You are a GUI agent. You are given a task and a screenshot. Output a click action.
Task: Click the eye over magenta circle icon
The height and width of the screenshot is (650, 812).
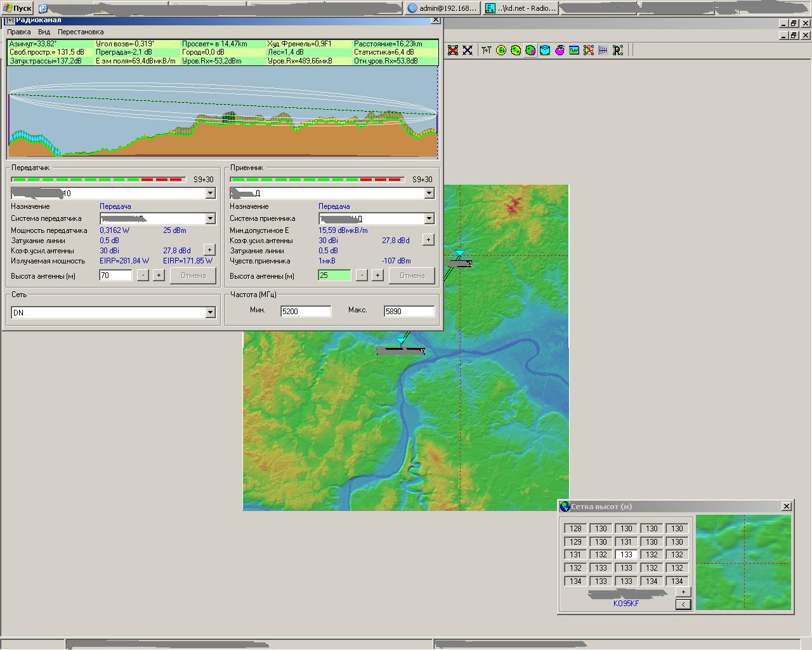coord(560,50)
